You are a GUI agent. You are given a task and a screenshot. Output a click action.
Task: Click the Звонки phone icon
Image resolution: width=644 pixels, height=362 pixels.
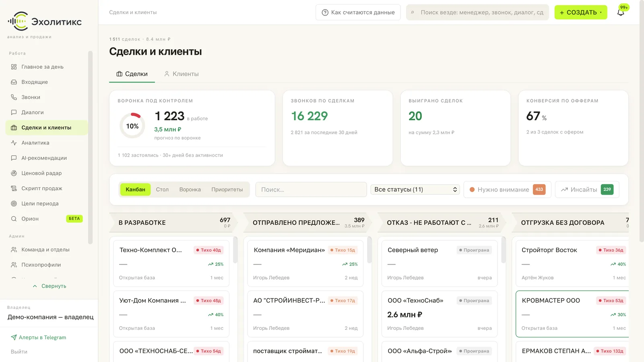pos(14,97)
